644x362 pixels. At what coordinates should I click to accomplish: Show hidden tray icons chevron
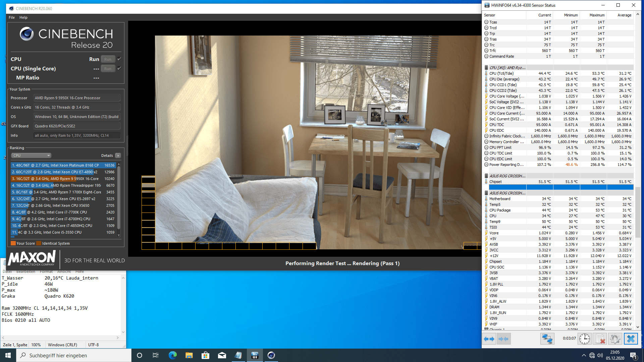[x=584, y=355]
